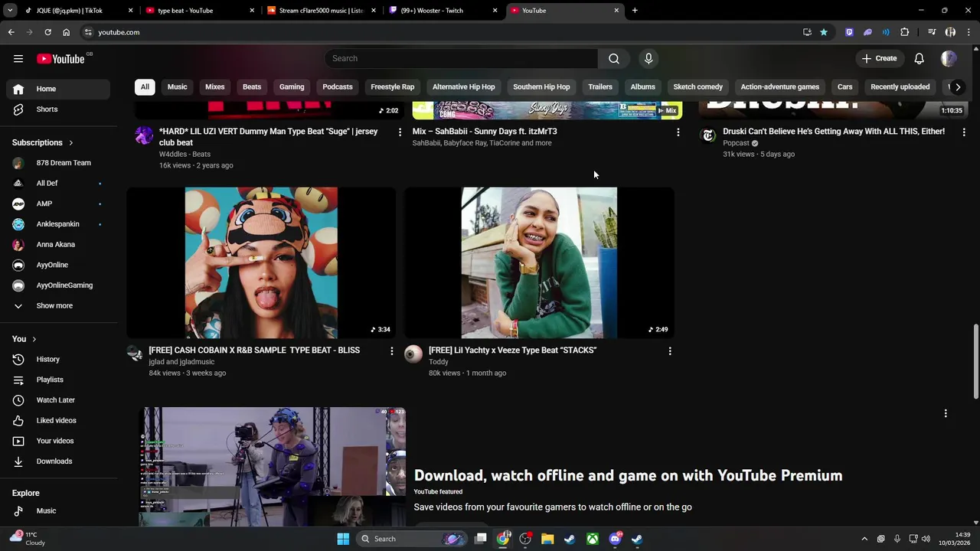Open Windows Start menu

(x=343, y=539)
